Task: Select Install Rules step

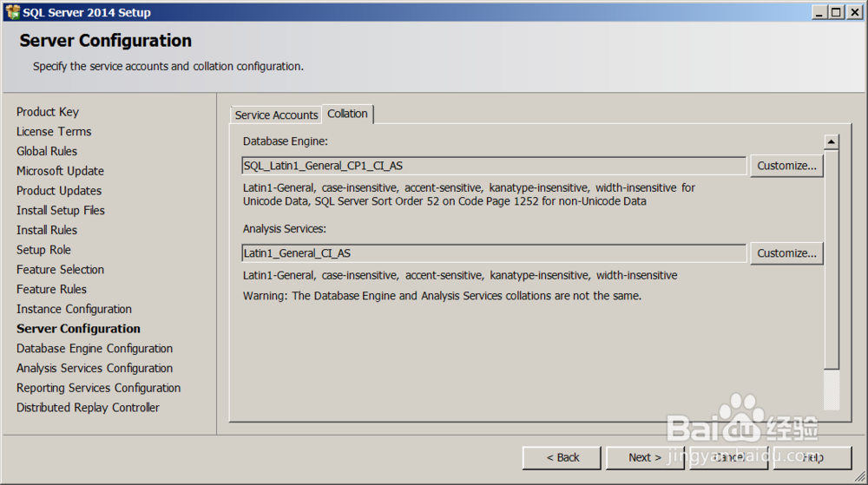Action: coord(47,230)
